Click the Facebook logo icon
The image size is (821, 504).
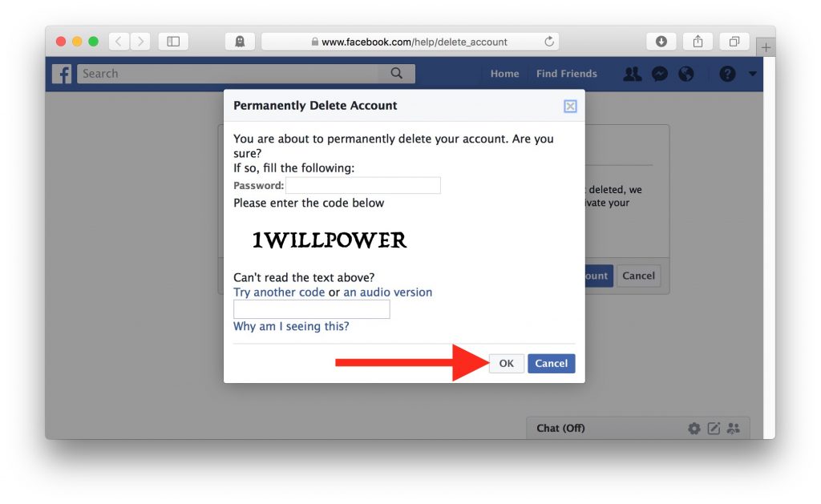click(61, 74)
